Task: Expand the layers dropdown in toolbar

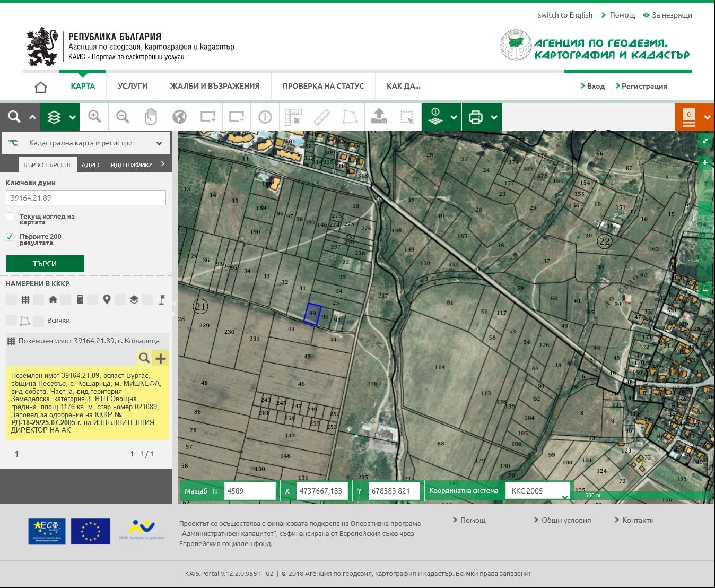Action: click(72, 117)
